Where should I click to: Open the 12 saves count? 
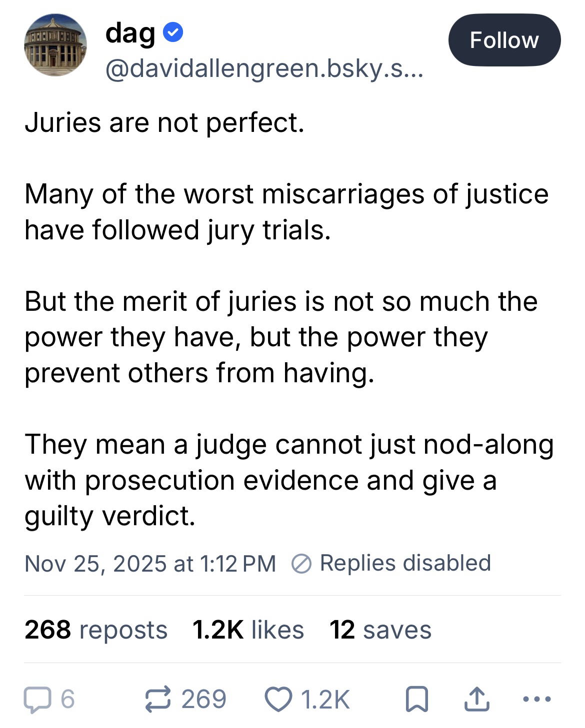(x=380, y=630)
